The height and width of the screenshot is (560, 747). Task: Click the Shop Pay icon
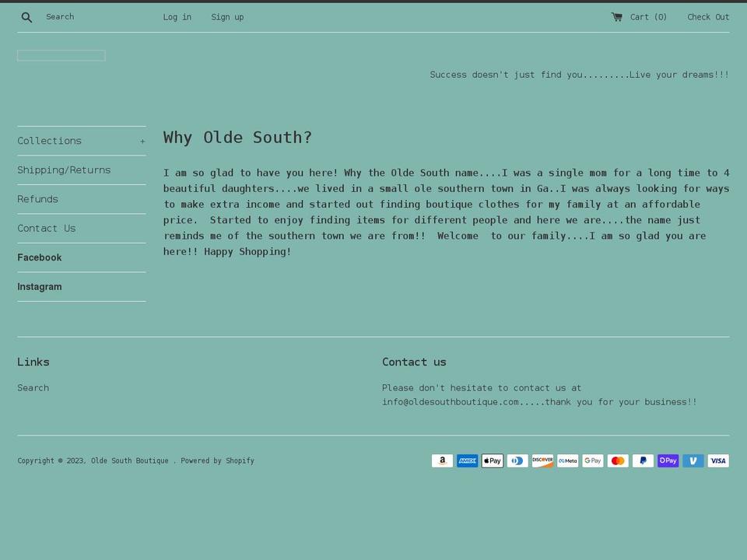tap(668, 460)
